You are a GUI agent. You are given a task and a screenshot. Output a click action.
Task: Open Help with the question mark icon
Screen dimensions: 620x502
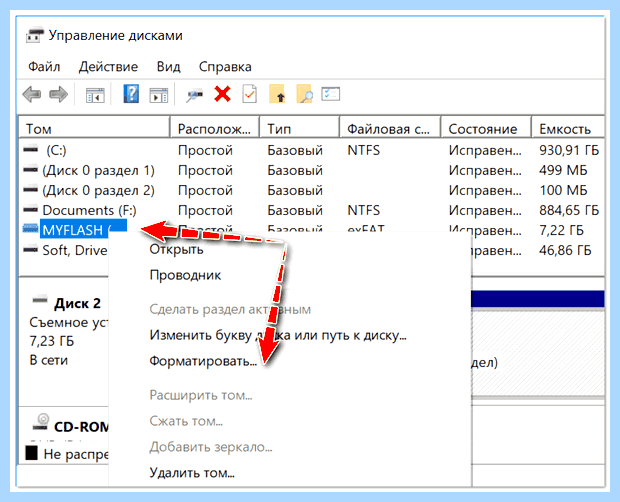(131, 94)
